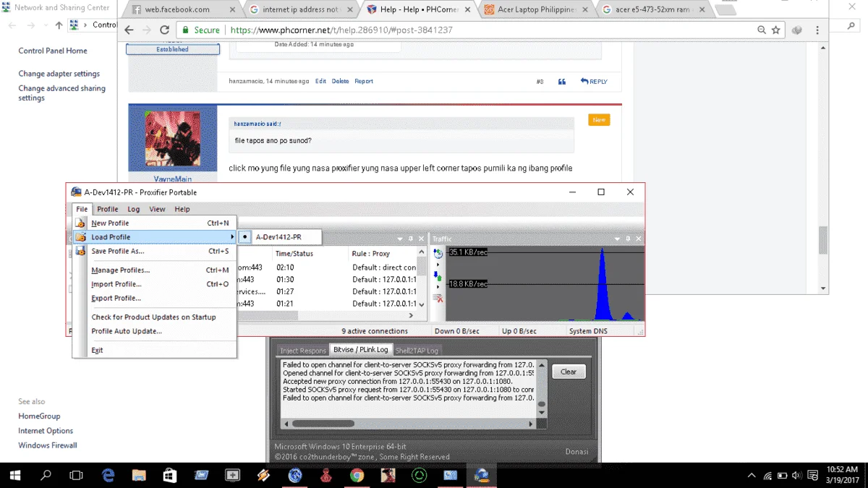
Task: Open Chrome three-dot menu
Action: (818, 30)
